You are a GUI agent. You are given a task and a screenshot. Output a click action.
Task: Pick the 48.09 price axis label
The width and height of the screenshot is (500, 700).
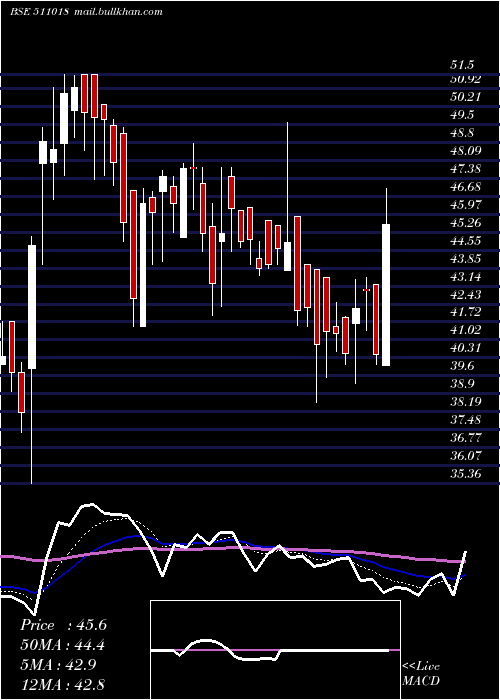click(466, 151)
